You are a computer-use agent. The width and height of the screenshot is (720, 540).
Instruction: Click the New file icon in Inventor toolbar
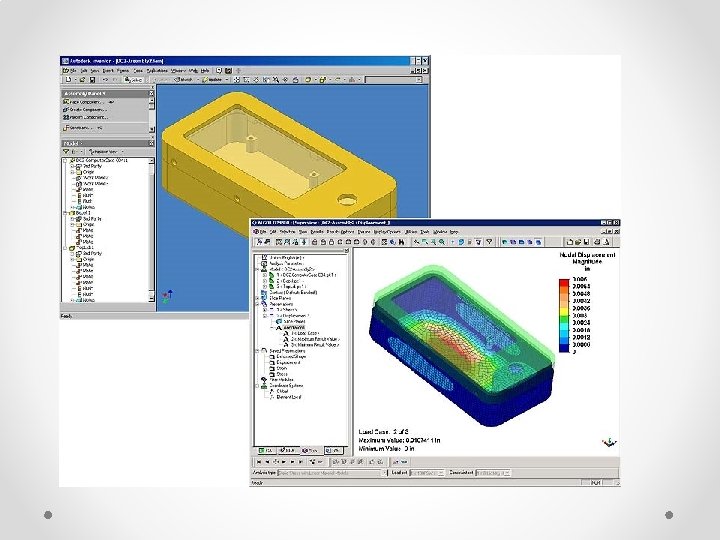pyautogui.click(x=68, y=80)
